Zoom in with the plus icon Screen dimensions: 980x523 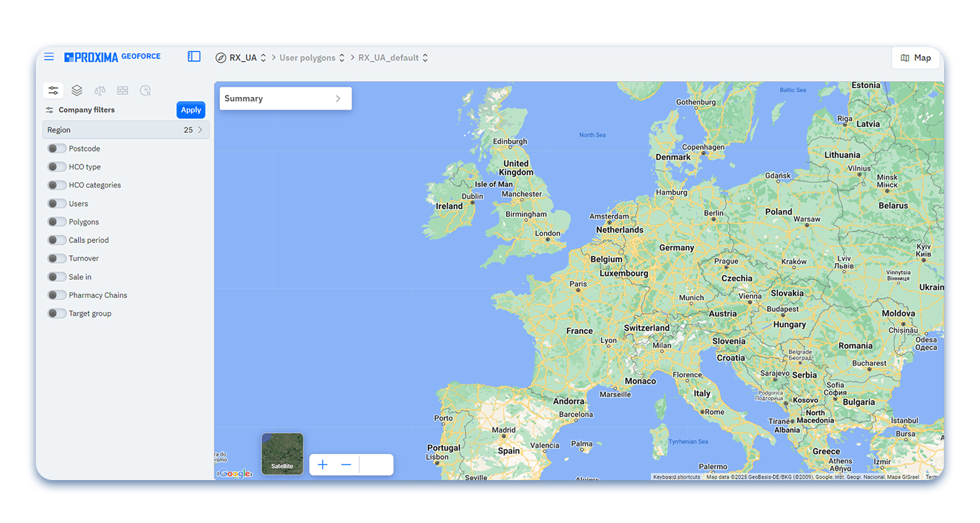pyautogui.click(x=323, y=465)
